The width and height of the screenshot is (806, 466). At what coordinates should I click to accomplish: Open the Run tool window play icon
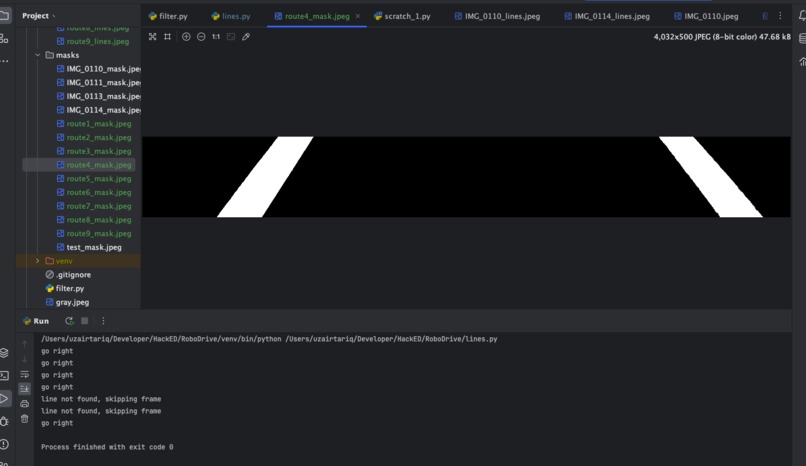click(x=4, y=399)
